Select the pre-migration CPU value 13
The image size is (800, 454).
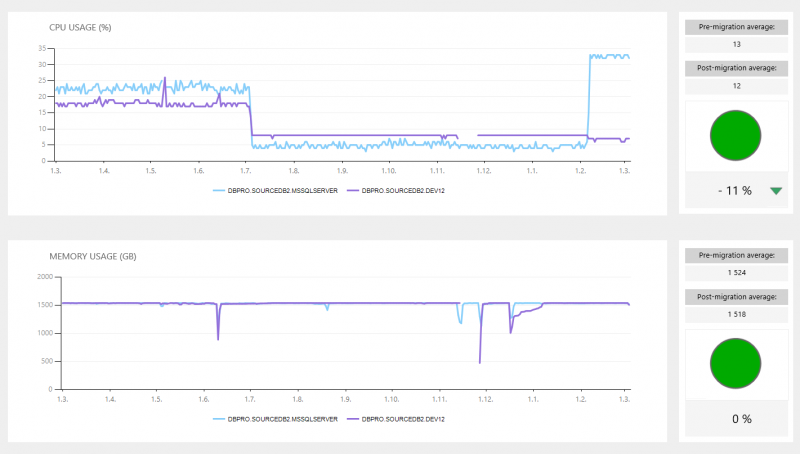click(736, 44)
